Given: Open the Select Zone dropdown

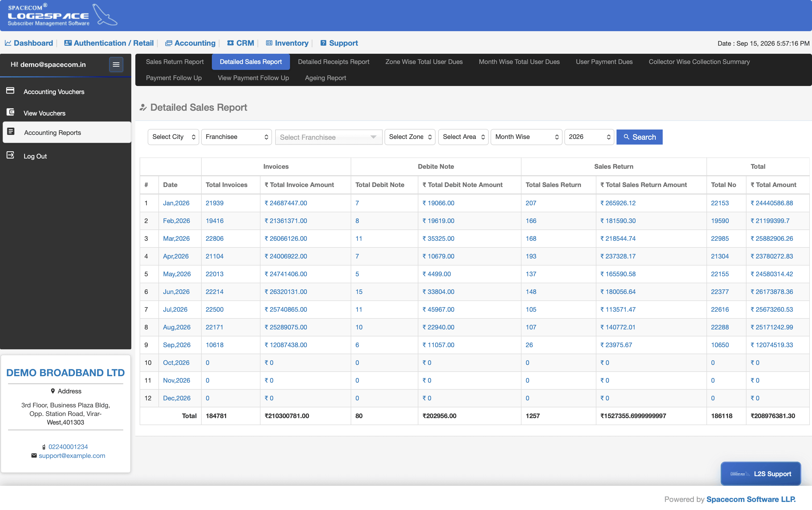Looking at the screenshot, I should 410,137.
